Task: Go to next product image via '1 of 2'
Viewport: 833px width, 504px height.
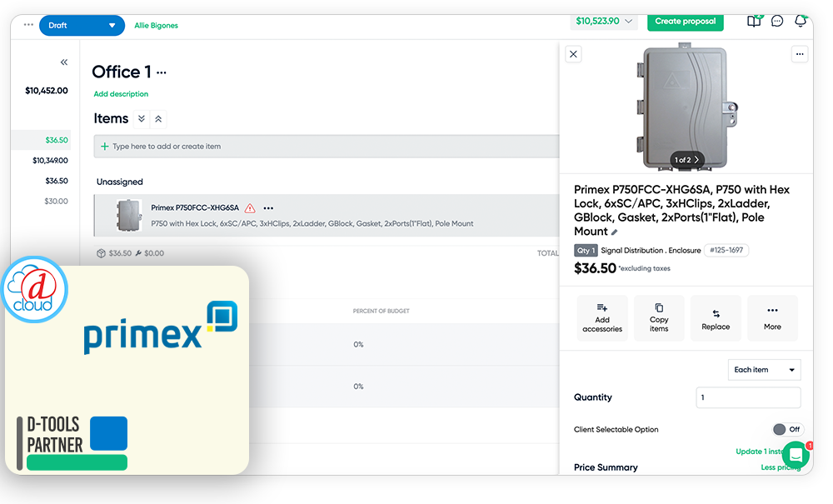Action: pos(686,160)
